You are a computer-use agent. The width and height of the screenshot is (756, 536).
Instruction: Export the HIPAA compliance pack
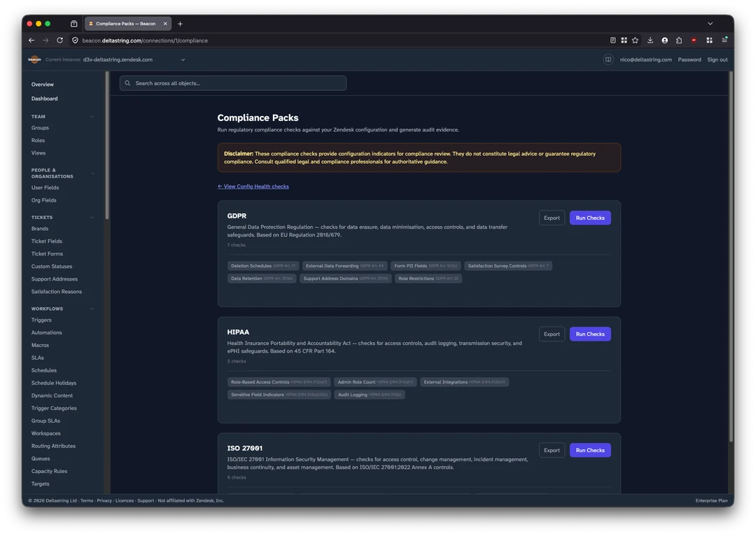tap(552, 334)
